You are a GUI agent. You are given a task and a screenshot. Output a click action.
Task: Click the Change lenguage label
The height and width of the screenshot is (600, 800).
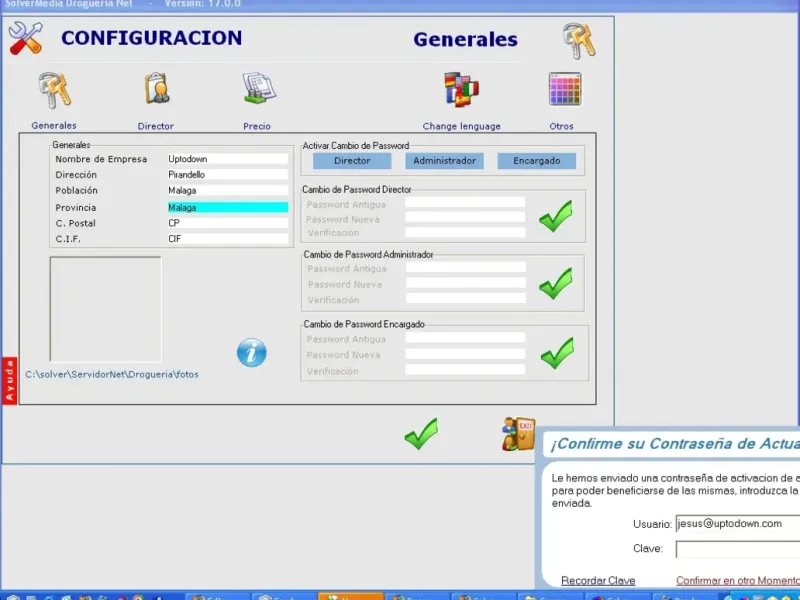(462, 126)
